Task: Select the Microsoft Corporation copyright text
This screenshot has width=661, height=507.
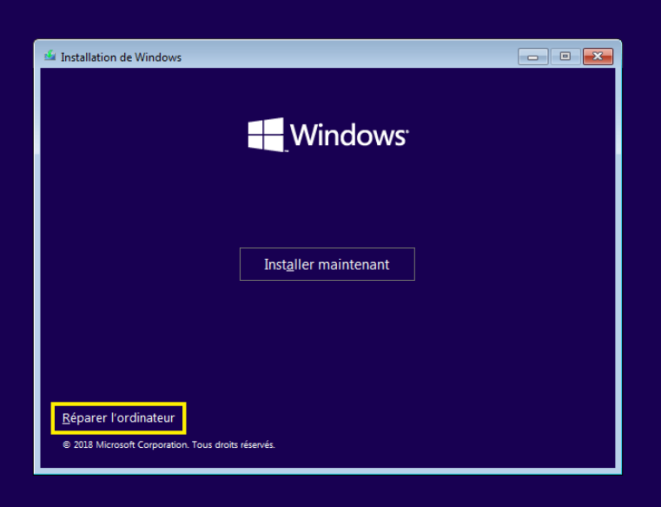Action: click(169, 445)
